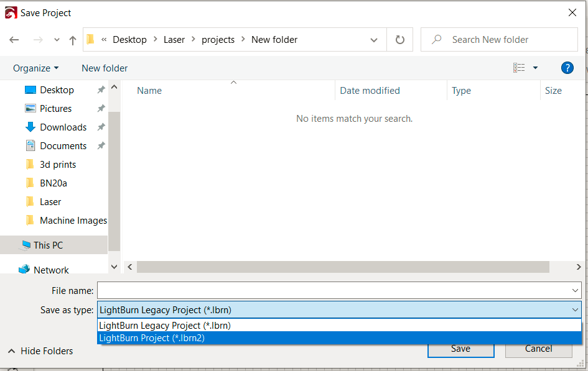This screenshot has width=588, height=371.
Task: Click the LightBurn title bar icon
Action: [11, 12]
